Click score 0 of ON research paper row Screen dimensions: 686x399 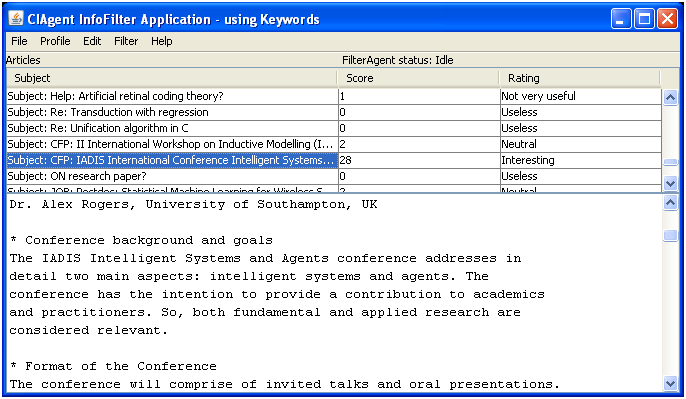pyautogui.click(x=419, y=176)
